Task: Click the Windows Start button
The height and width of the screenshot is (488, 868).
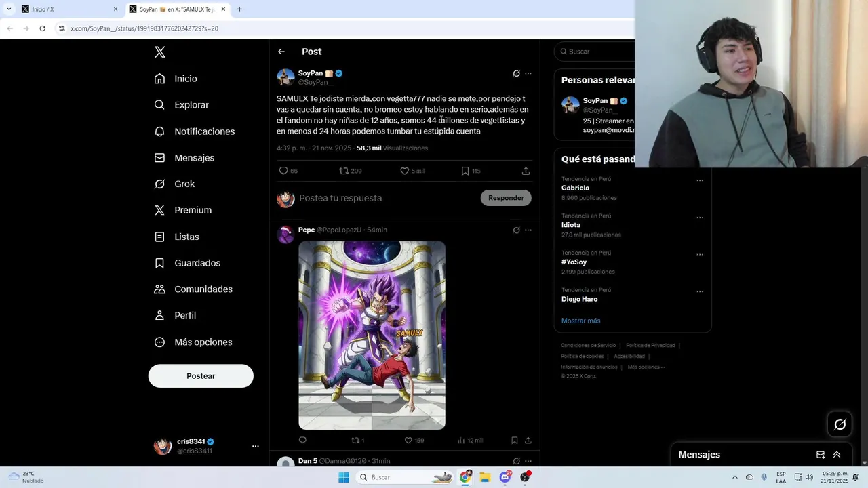Action: [344, 477]
